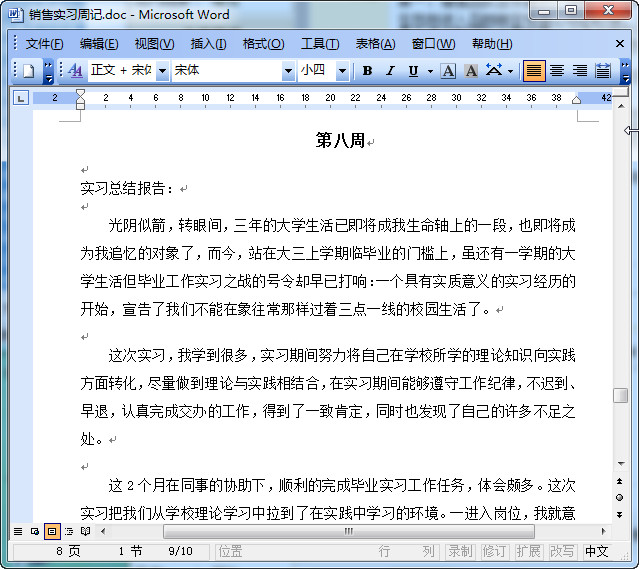Toggle 扩展 selection mode in status bar

(528, 551)
